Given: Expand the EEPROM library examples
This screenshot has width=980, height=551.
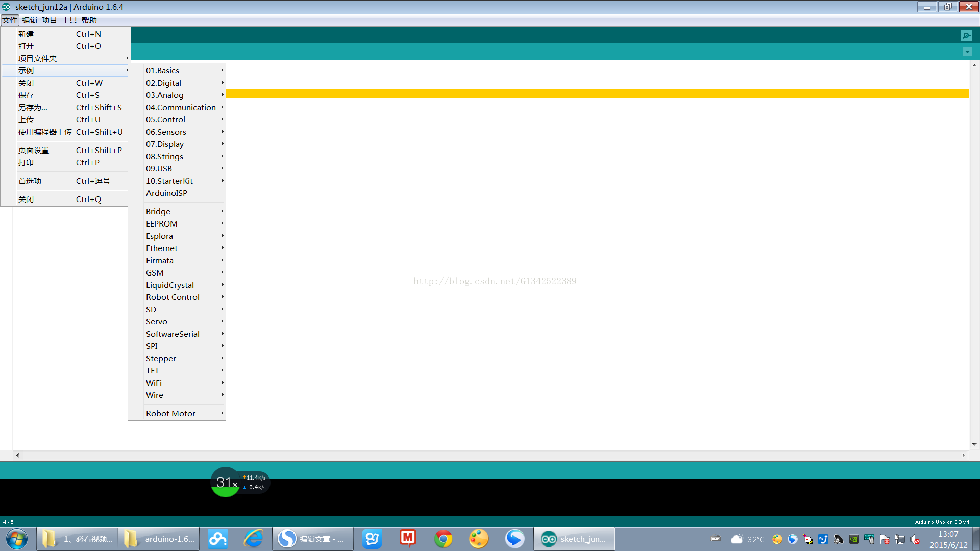Looking at the screenshot, I should point(177,223).
